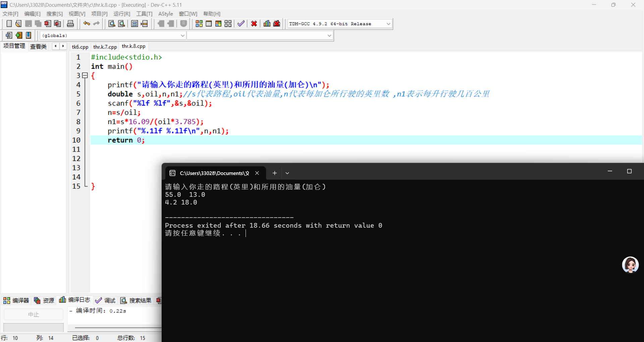This screenshot has width=644, height=342.
Task: Click the Undo arrow icon
Action: coord(87,23)
